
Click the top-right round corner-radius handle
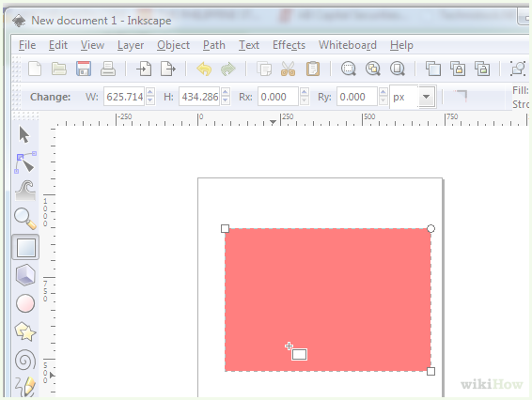tap(430, 229)
